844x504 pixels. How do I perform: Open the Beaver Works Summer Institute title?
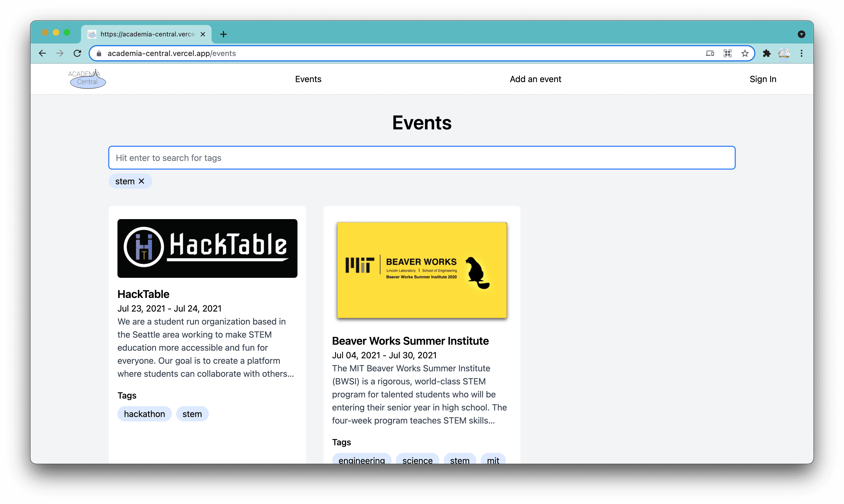coord(410,341)
